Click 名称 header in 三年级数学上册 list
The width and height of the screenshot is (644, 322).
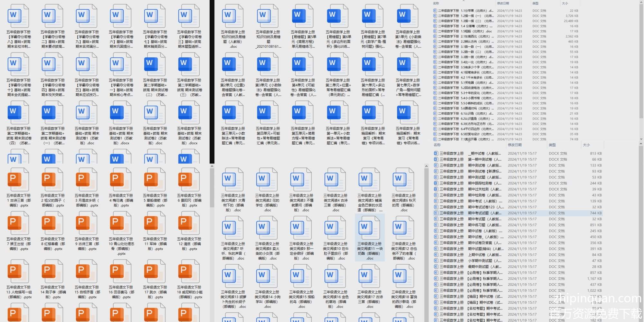pyautogui.click(x=437, y=145)
